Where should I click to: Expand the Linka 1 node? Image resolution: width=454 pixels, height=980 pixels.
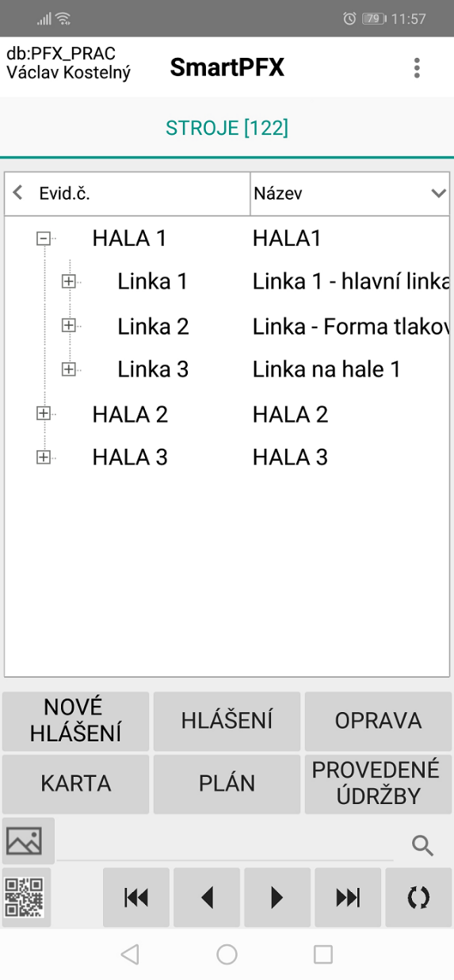coord(69,281)
